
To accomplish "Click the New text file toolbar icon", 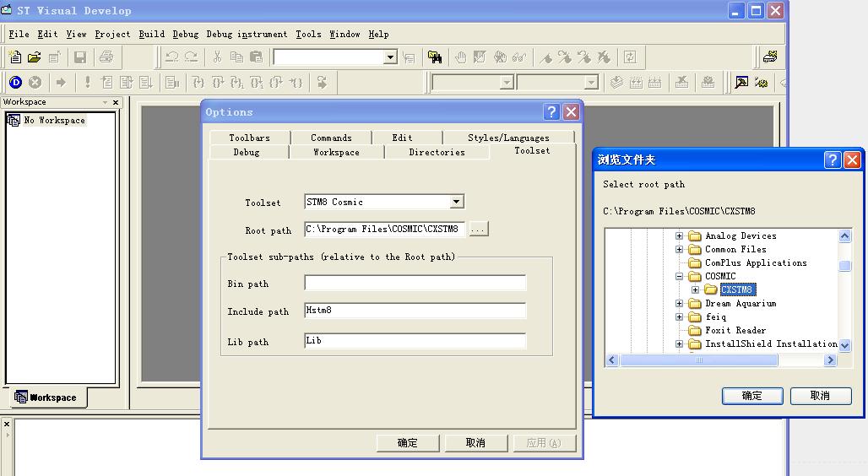I will (15, 57).
